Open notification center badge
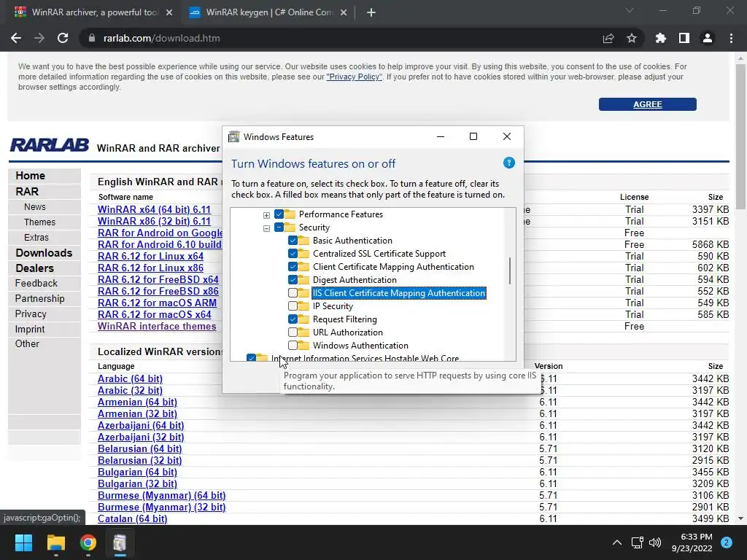The width and height of the screenshot is (747, 560). click(727, 542)
